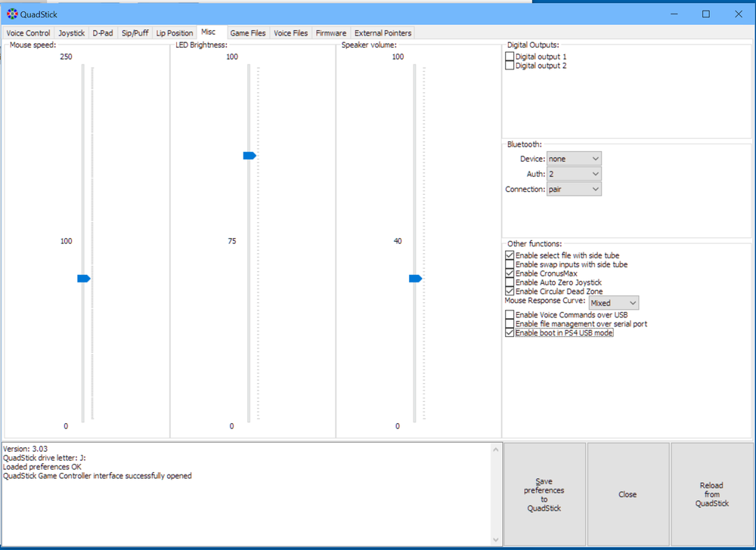
Task: Click the Speaker volume slider thumb
Action: 416,278
